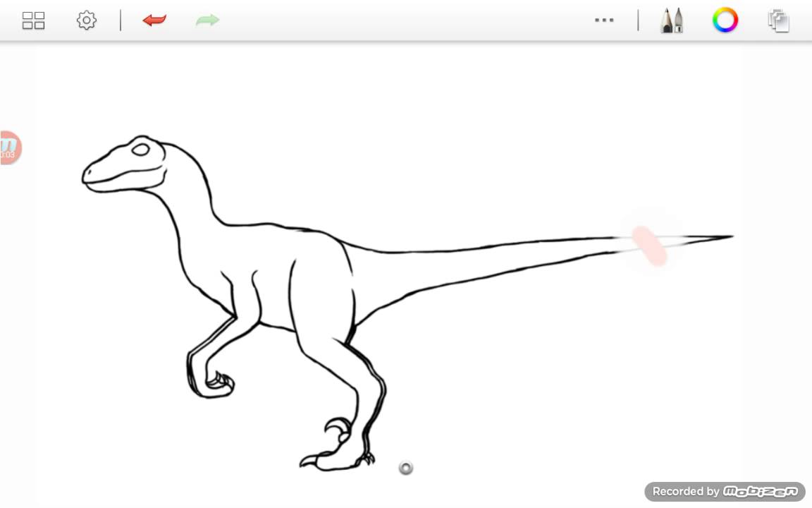Image resolution: width=812 pixels, height=508 pixels.
Task: Open the gallery grid view
Action: (x=34, y=20)
